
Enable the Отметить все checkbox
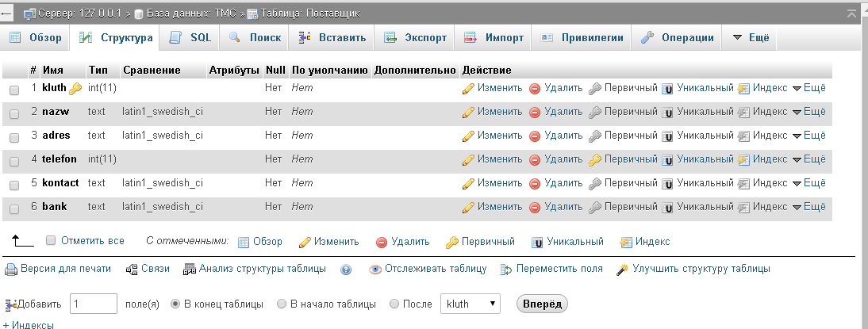[x=51, y=240]
